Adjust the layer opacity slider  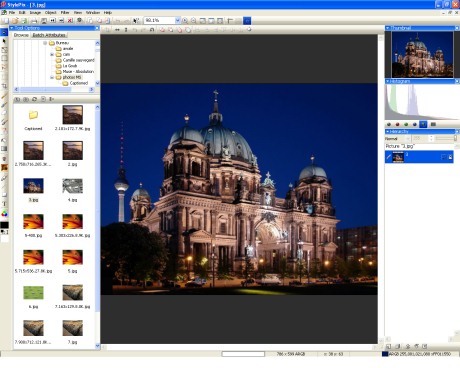(x=446, y=138)
